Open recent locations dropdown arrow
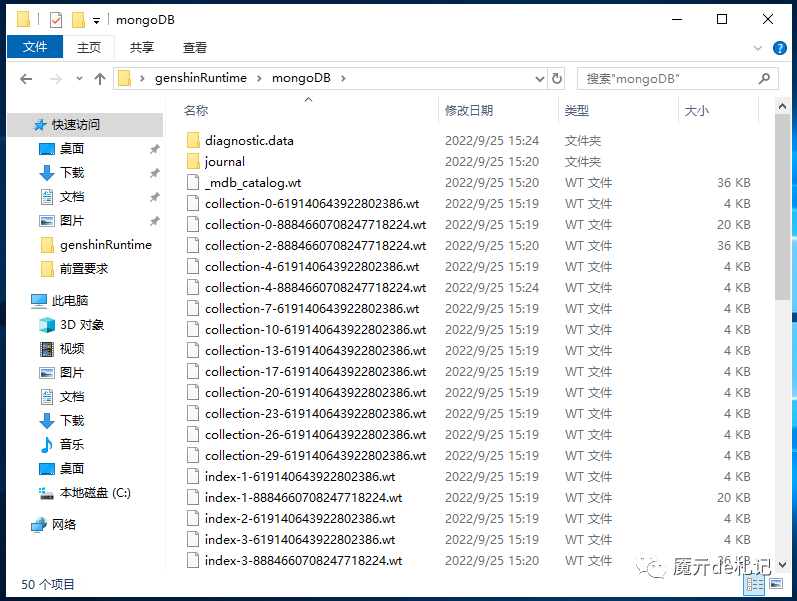Image resolution: width=797 pixels, height=601 pixels. point(79,79)
